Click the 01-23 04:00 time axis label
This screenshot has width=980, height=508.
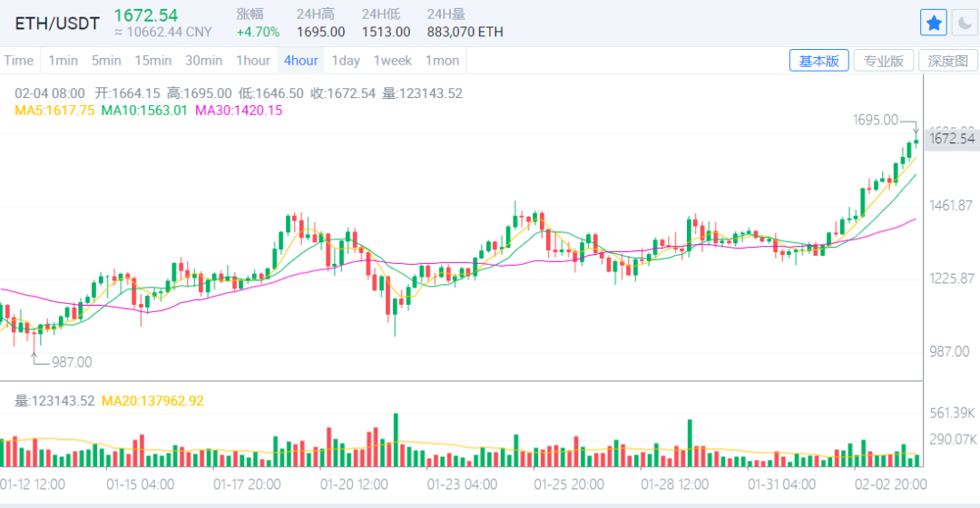[462, 484]
